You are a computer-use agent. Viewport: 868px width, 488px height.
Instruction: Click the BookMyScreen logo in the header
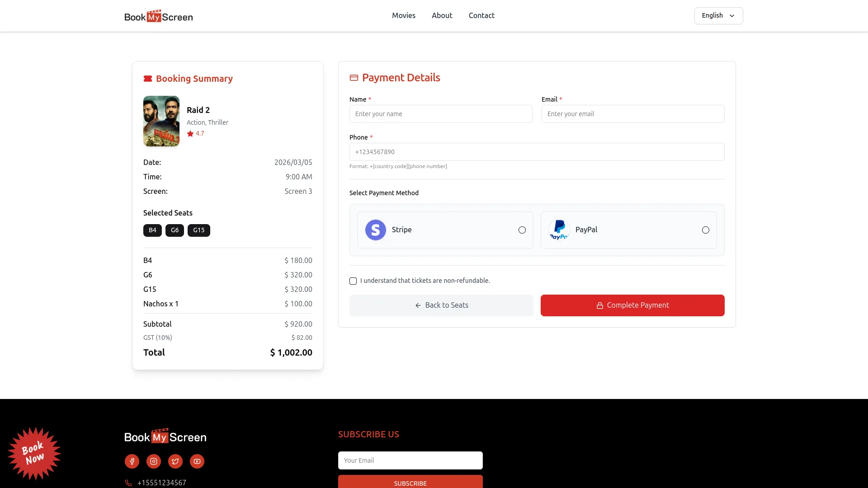coord(158,15)
